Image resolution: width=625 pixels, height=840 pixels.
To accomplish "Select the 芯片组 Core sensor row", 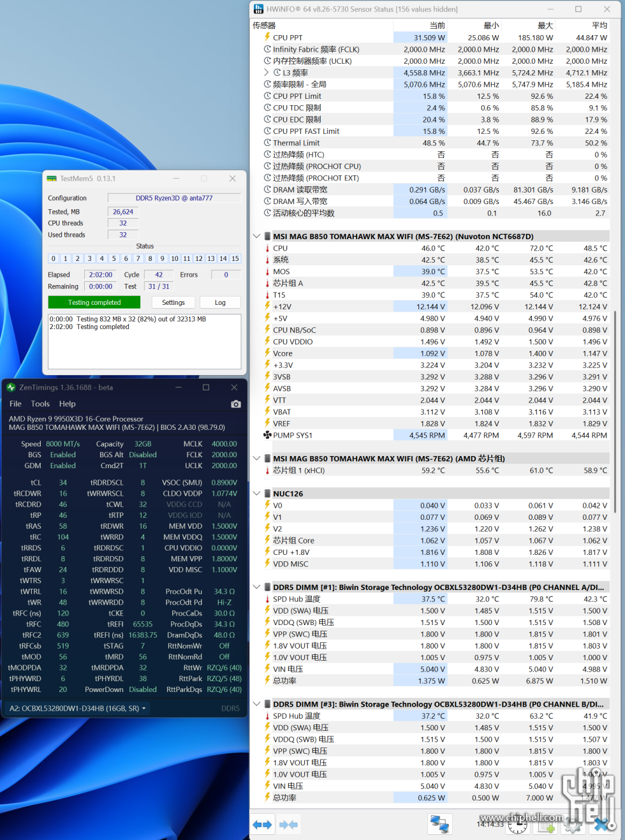I will pyautogui.click(x=430, y=540).
